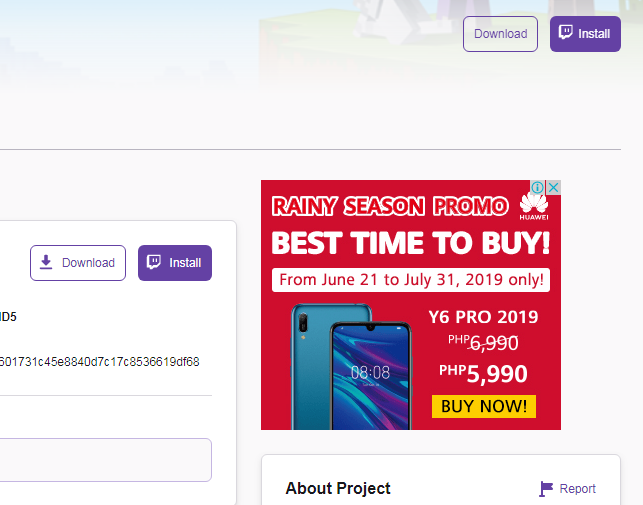Click the crossed-out PHP 6,990 price
Image resolution: width=643 pixels, height=505 pixels.
[483, 343]
